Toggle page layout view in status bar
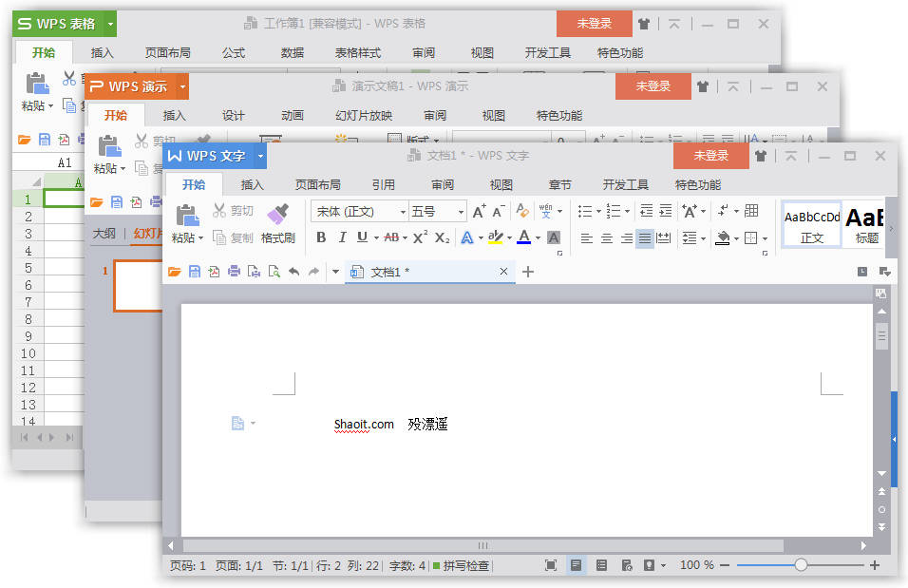Viewport: 908px width, 588px height. coord(577,565)
